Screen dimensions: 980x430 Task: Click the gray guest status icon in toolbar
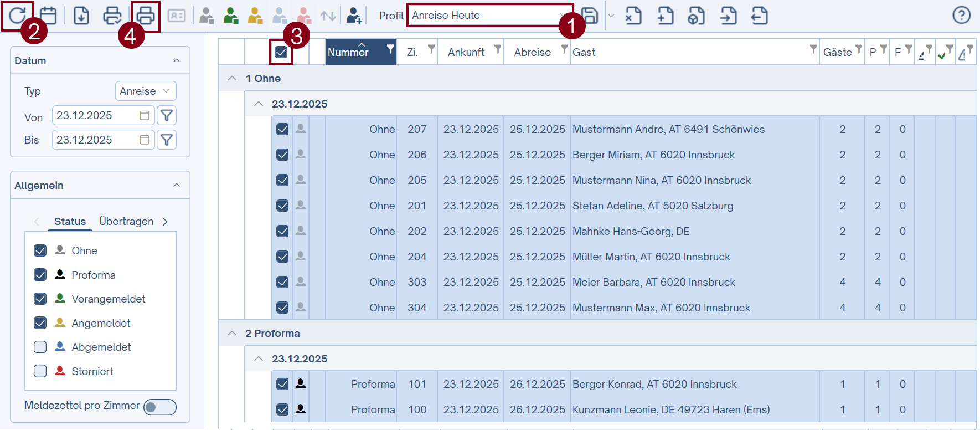207,16
